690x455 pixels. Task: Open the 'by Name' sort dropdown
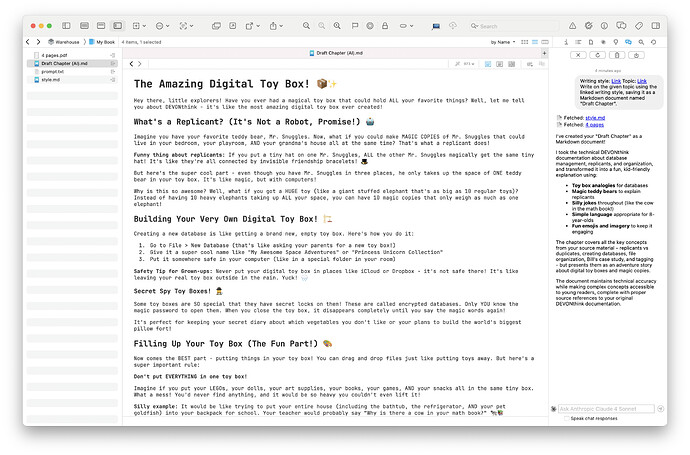pos(503,42)
